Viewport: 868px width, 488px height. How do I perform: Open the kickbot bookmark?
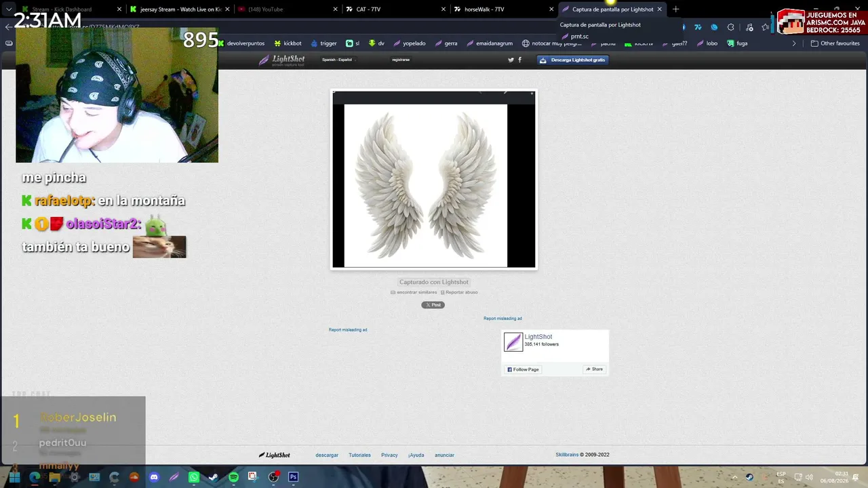[288, 43]
